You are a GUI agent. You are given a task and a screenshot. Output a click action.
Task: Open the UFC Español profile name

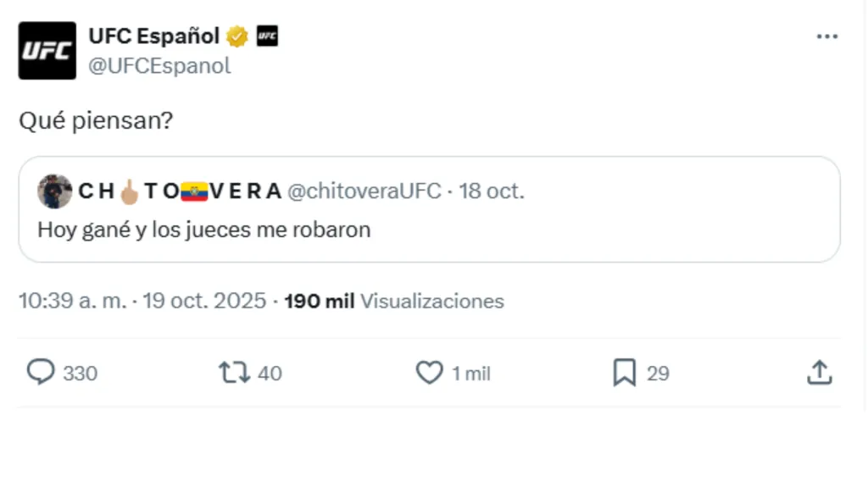pos(153,36)
